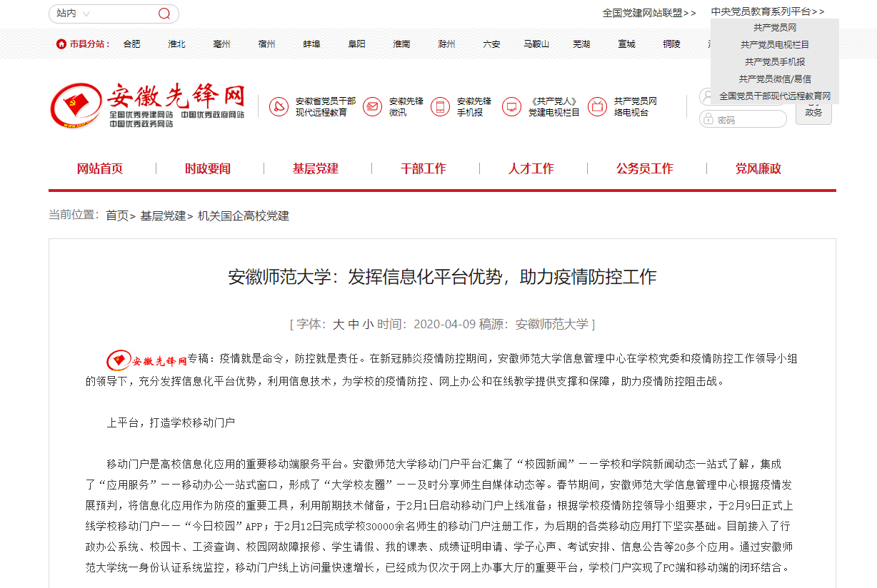Image resolution: width=877 pixels, height=588 pixels.
Task: Click the search magnifier icon
Action: tap(164, 14)
